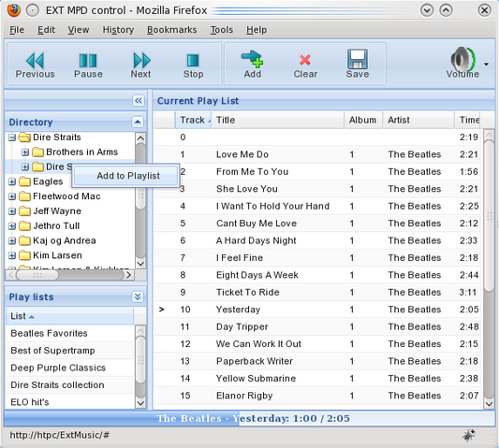Expand the Brothers in Arms folder
The width and height of the screenshot is (499, 448).
click(25, 152)
